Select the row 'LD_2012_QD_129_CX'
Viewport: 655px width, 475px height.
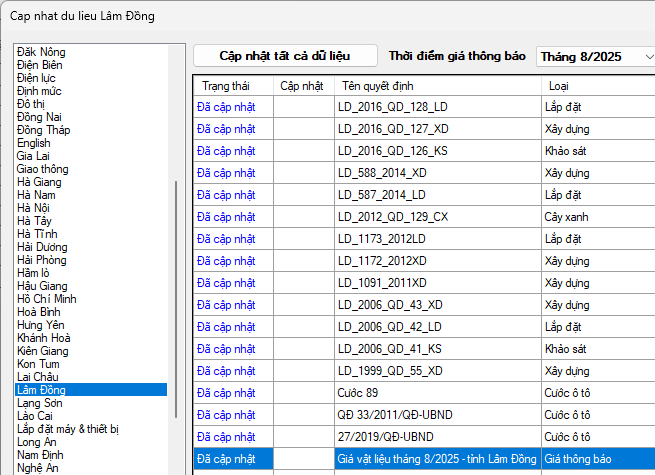click(x=392, y=216)
